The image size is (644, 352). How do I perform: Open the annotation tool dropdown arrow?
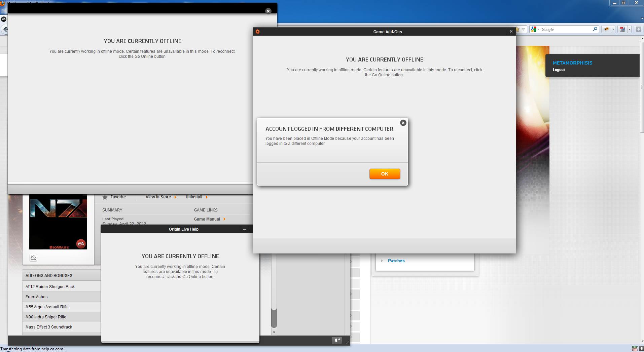coord(629,30)
